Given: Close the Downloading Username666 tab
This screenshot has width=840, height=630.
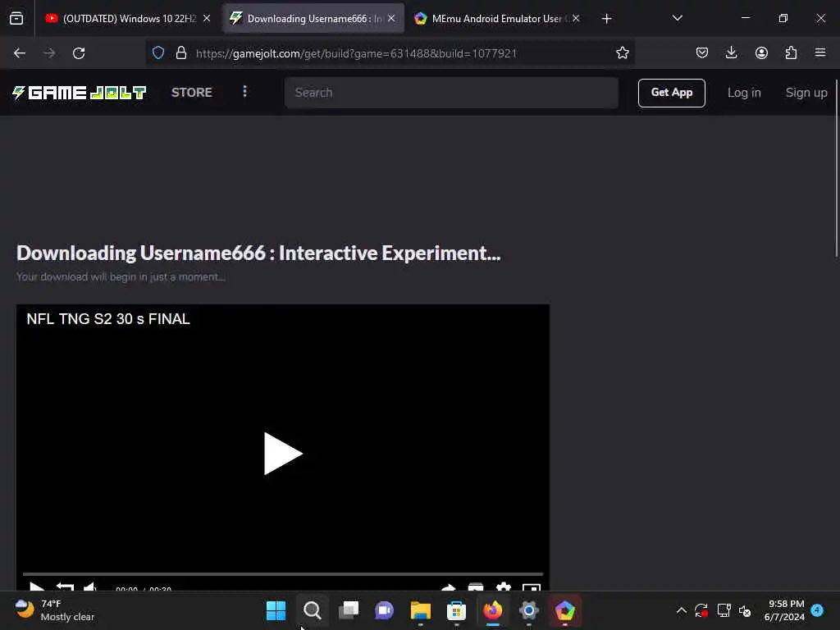Looking at the screenshot, I should [391, 18].
